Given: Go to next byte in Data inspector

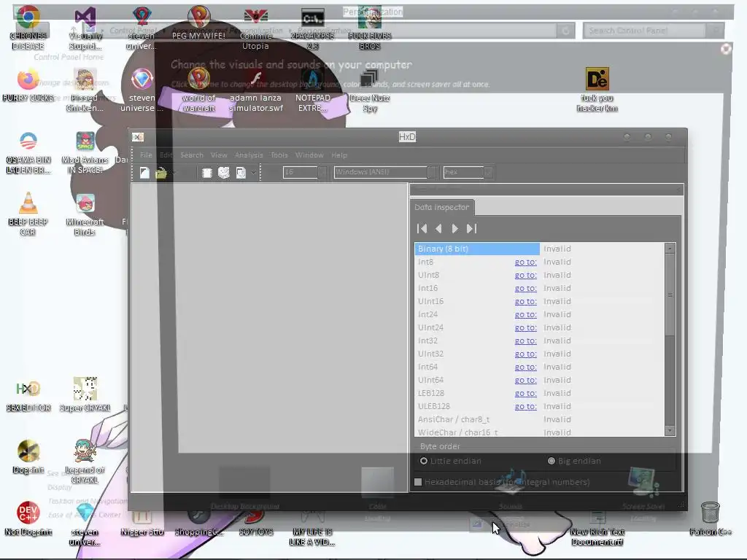Looking at the screenshot, I should [454, 228].
